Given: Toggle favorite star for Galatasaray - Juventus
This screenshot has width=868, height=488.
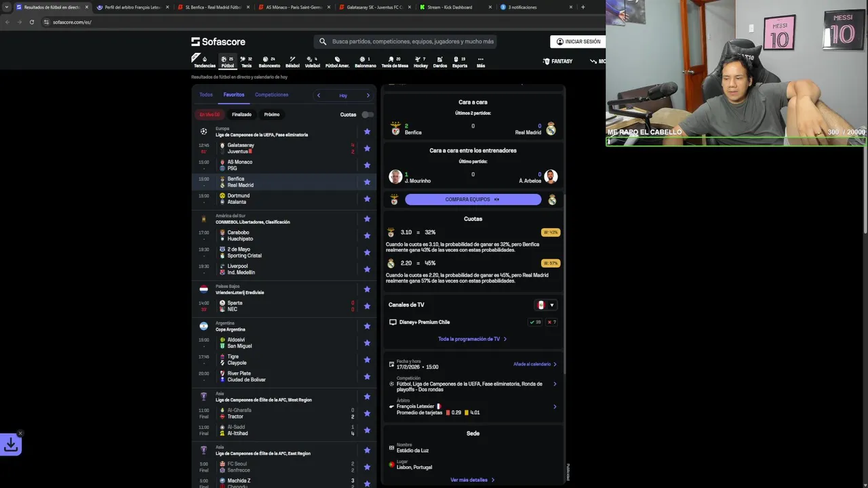Looking at the screenshot, I should 367,148.
